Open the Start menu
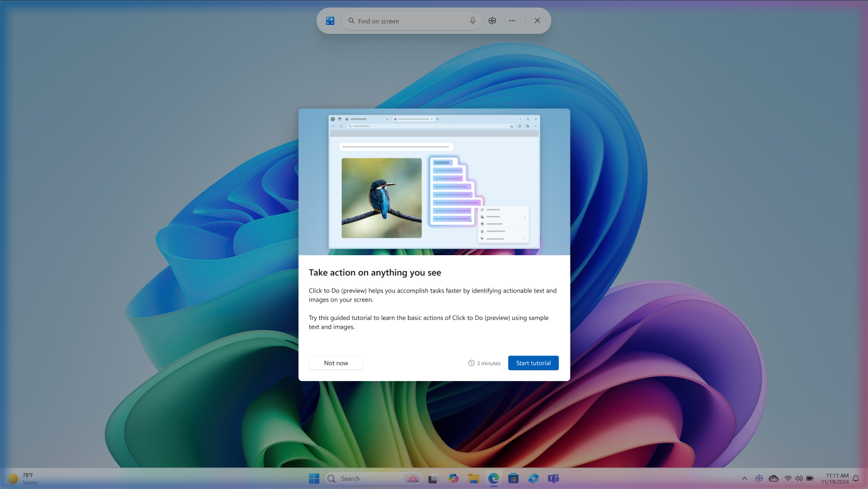The height and width of the screenshot is (489, 868). tap(313, 478)
